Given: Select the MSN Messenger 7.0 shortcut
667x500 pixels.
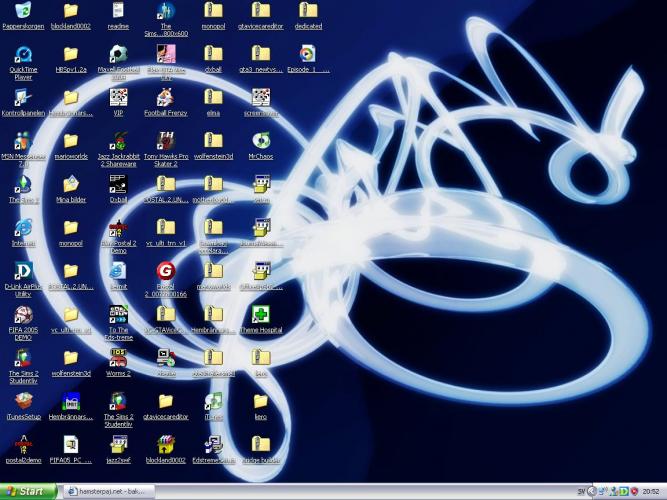Looking at the screenshot, I should [x=22, y=141].
